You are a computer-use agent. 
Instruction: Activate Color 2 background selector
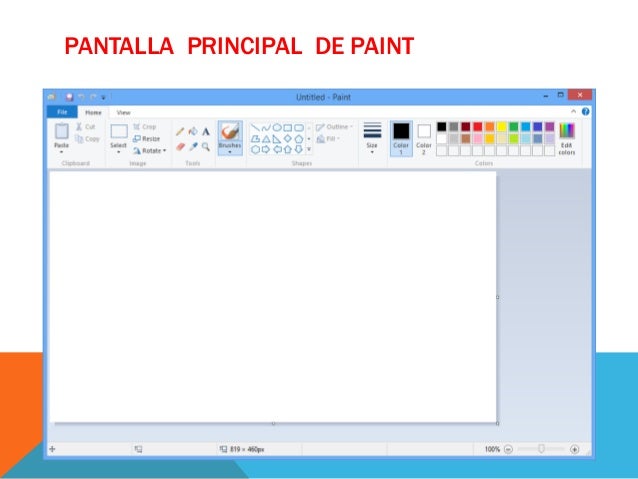tap(424, 138)
